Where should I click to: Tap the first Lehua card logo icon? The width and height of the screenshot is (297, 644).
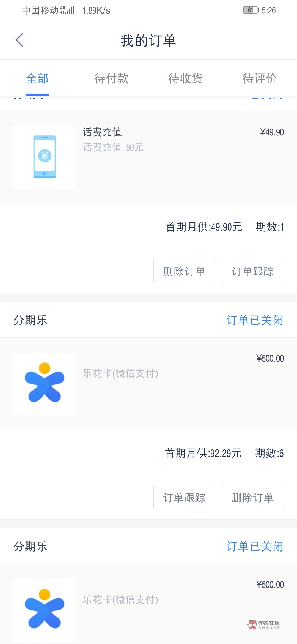click(x=45, y=384)
